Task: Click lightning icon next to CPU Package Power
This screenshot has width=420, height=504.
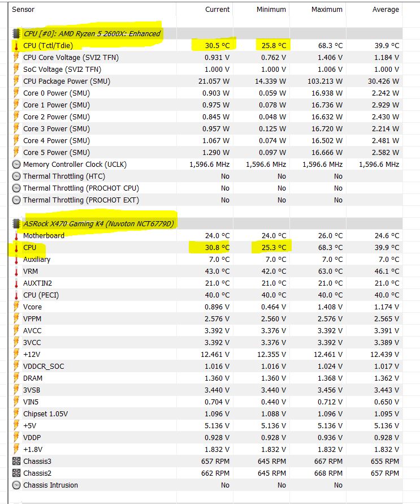Action: (16, 81)
